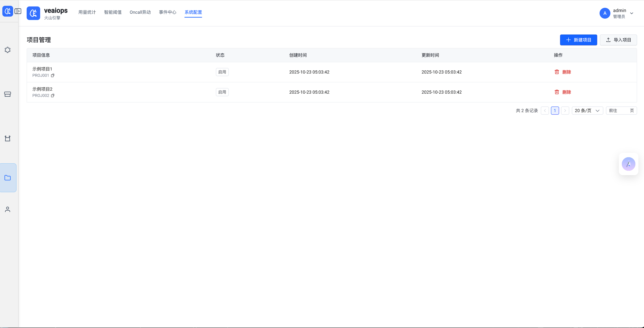Expand the collapsed sidebar panel toggle
Screen dimensions: 644x328
18,11
